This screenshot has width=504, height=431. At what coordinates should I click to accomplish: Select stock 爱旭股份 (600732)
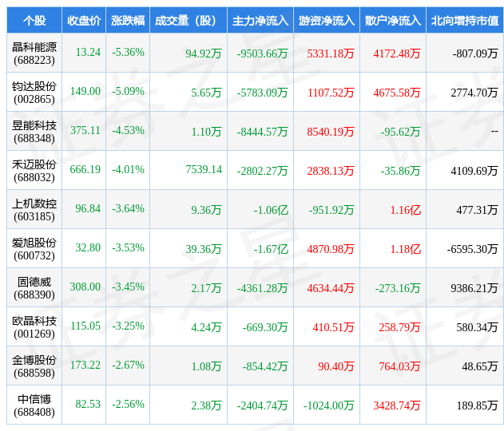[34, 249]
